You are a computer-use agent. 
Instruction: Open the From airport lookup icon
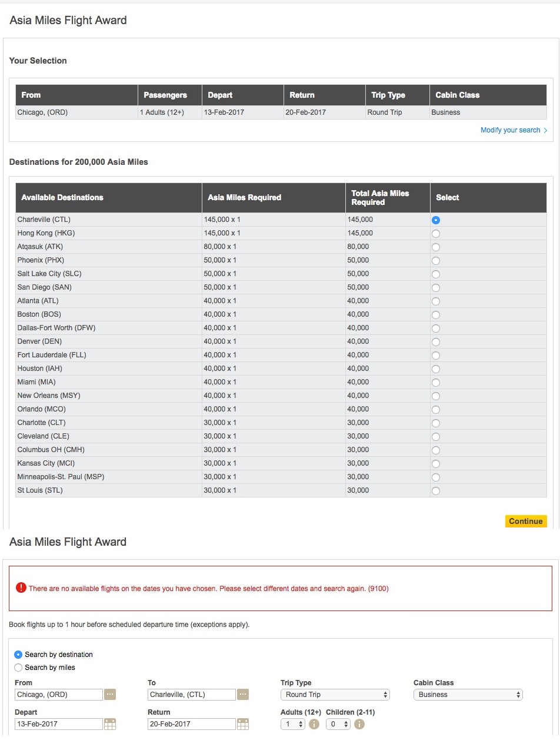coord(110,695)
